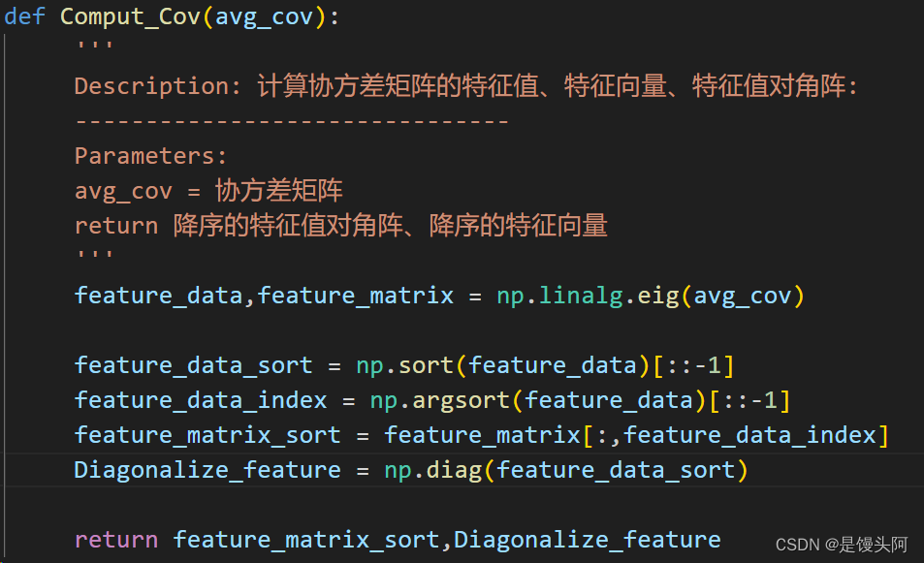Click the Description line in the docstring
This screenshot has height=563, width=924.
(x=465, y=86)
